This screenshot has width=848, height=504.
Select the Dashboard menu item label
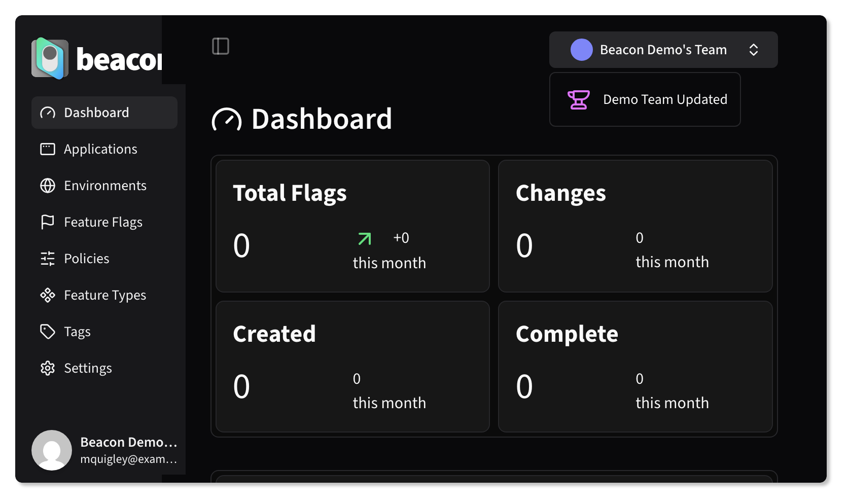(96, 113)
